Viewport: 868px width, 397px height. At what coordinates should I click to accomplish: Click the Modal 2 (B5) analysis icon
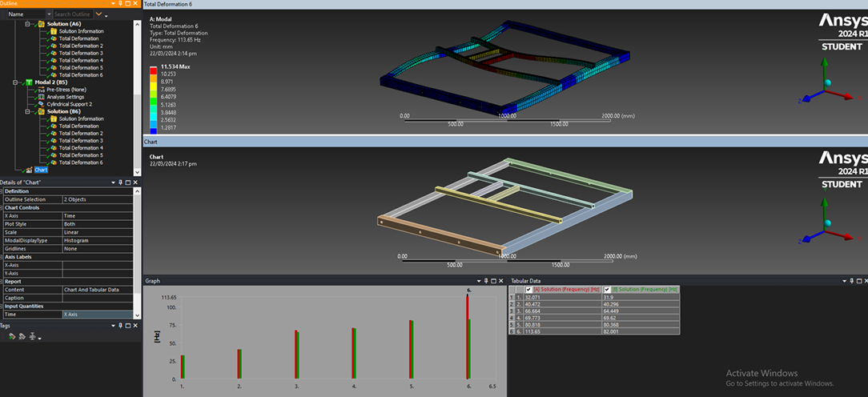[29, 82]
